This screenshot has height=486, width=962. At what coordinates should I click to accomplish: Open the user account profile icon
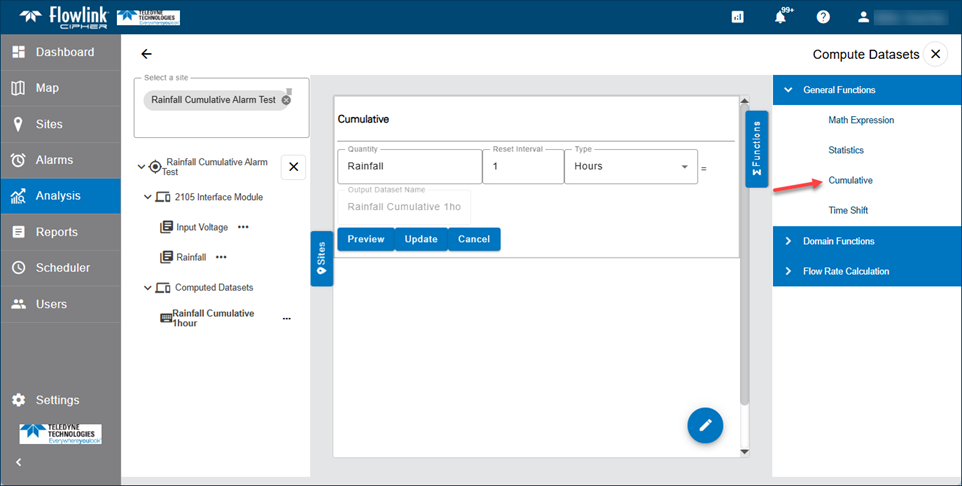(864, 17)
